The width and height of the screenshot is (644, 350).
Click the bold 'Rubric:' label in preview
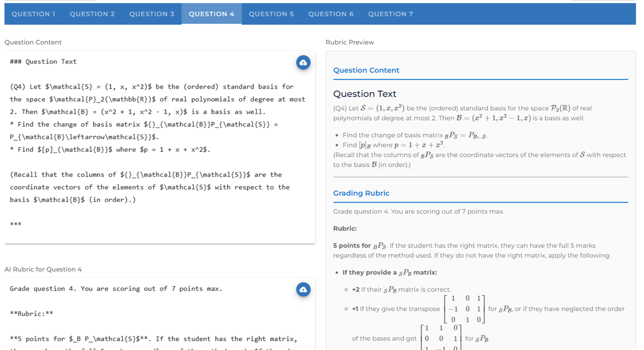[x=345, y=228]
